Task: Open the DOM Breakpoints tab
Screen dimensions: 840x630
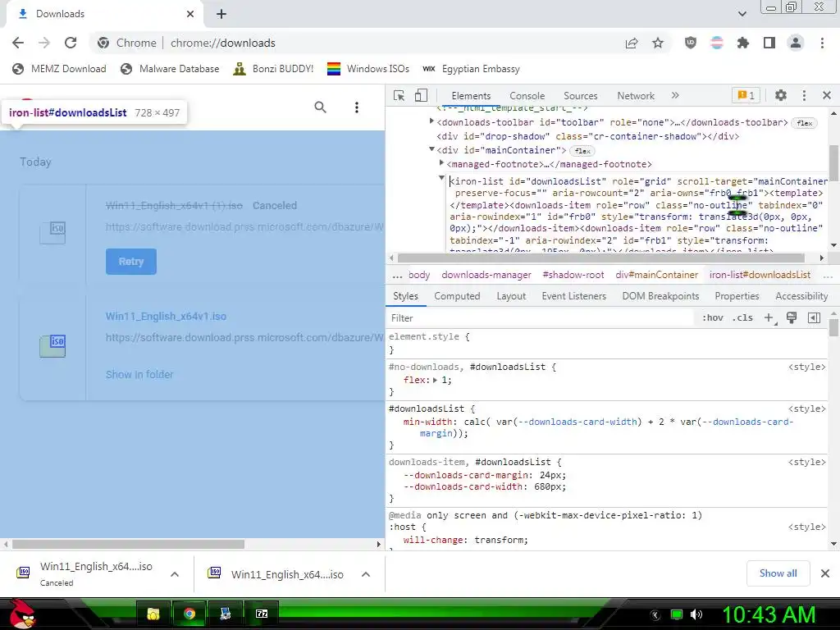Action: 660,296
